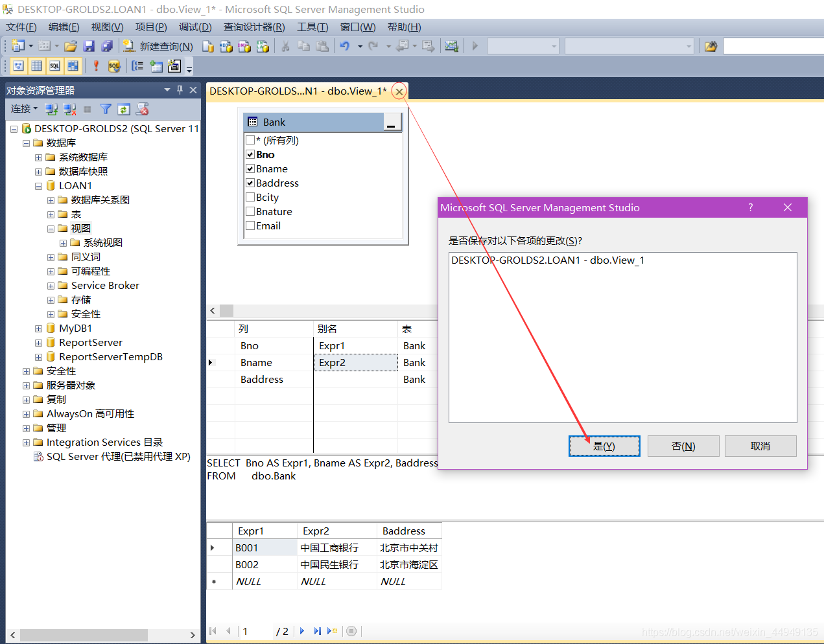Minimize the Bank table window

(x=392, y=122)
